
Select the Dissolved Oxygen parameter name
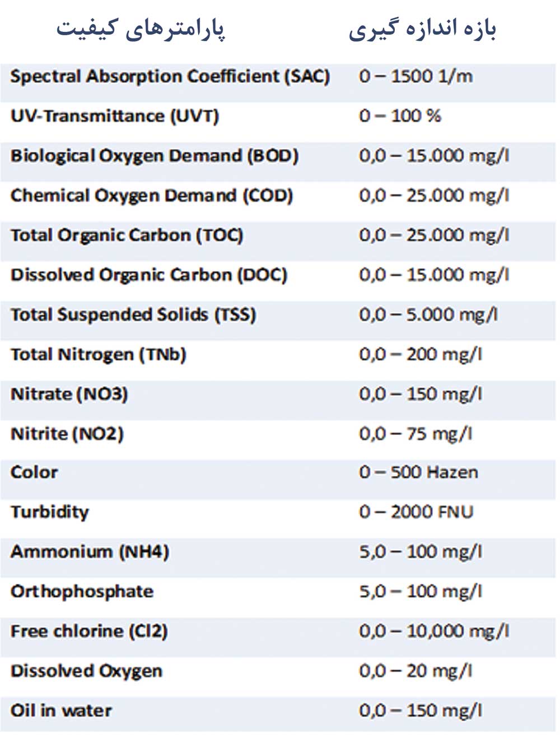coord(86,671)
